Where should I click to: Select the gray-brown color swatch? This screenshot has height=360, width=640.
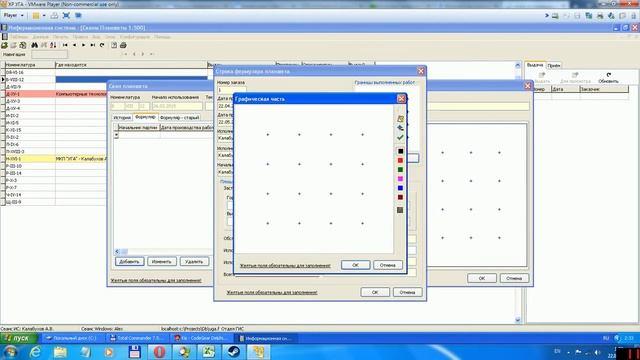click(x=400, y=210)
